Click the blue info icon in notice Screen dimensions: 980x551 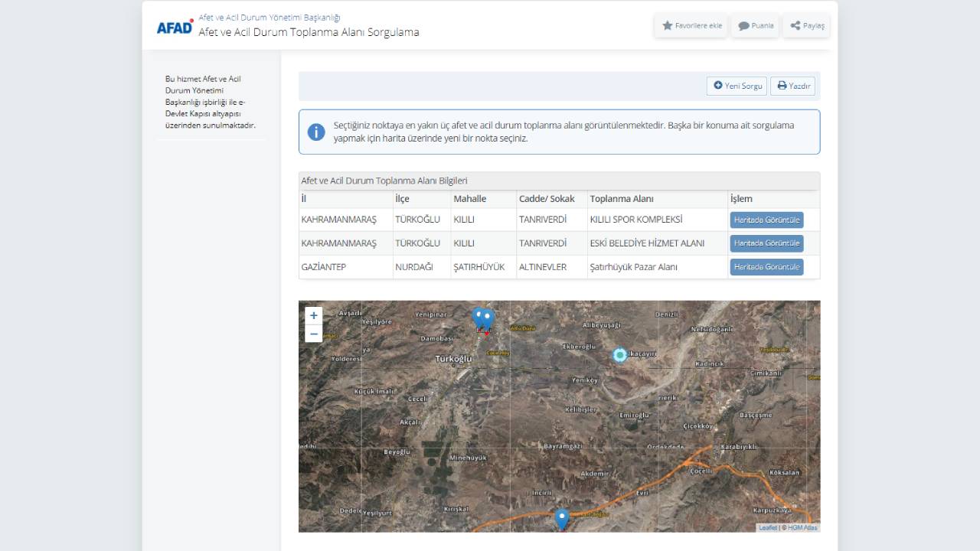point(316,132)
